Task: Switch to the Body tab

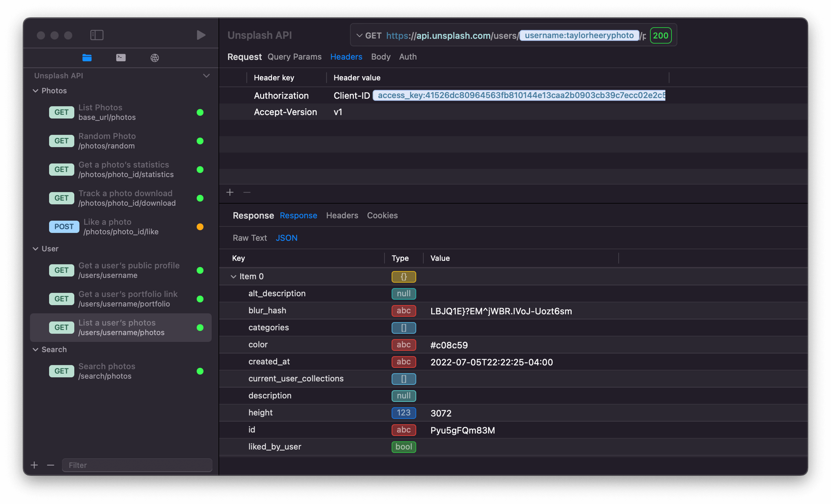Action: [x=381, y=57]
